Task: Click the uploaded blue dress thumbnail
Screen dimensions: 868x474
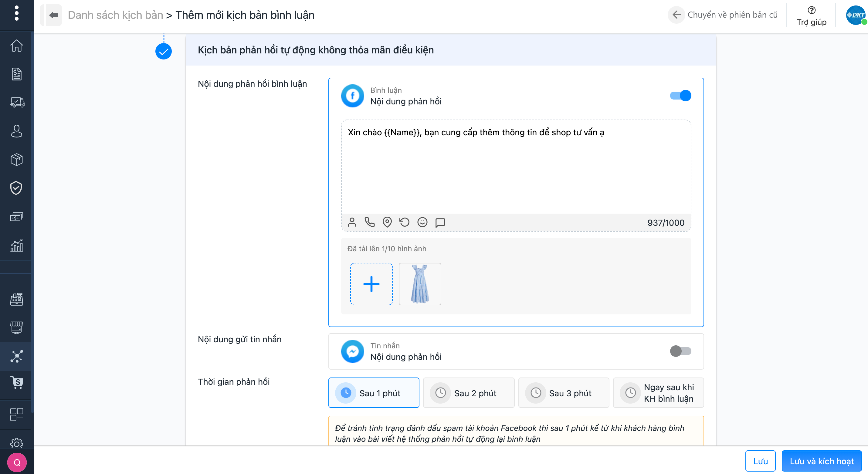Action: coord(420,284)
